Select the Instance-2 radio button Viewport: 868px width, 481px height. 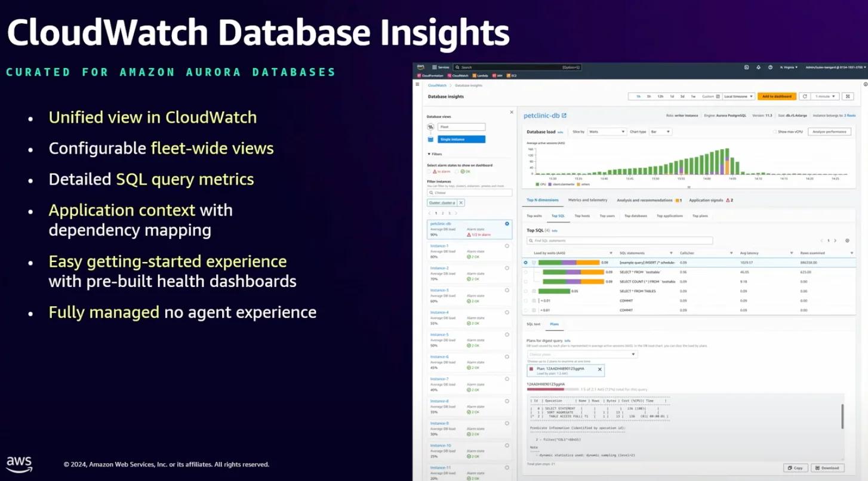pyautogui.click(x=507, y=268)
